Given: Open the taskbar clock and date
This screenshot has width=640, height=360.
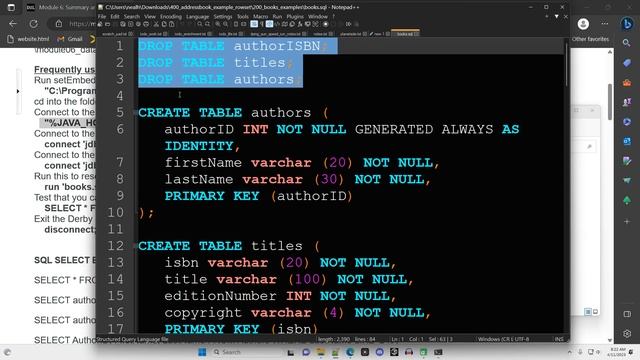Looking at the screenshot, I should tap(617, 352).
